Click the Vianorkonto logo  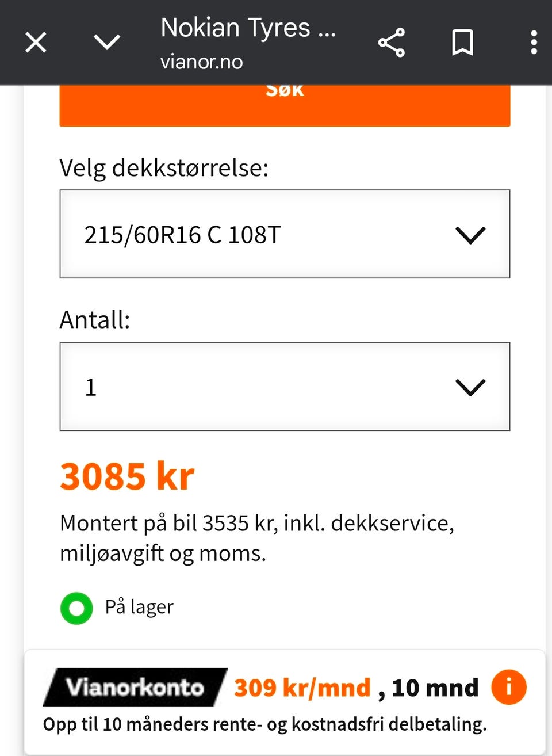click(135, 687)
